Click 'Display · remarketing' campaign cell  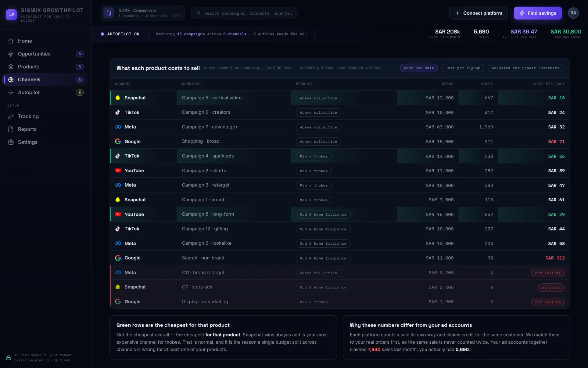[x=205, y=302]
